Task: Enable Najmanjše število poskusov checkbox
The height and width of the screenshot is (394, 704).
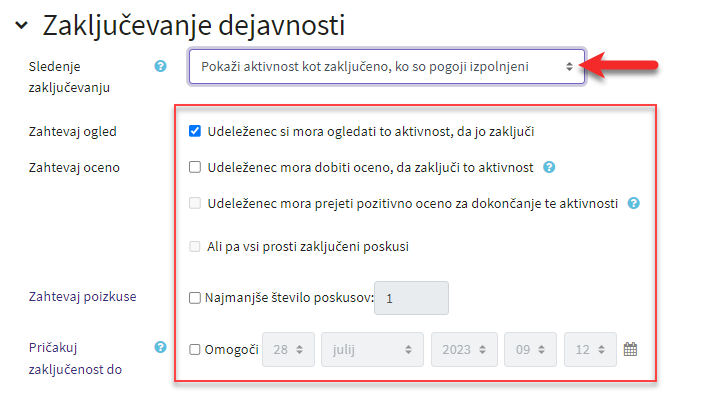Action: 194,298
